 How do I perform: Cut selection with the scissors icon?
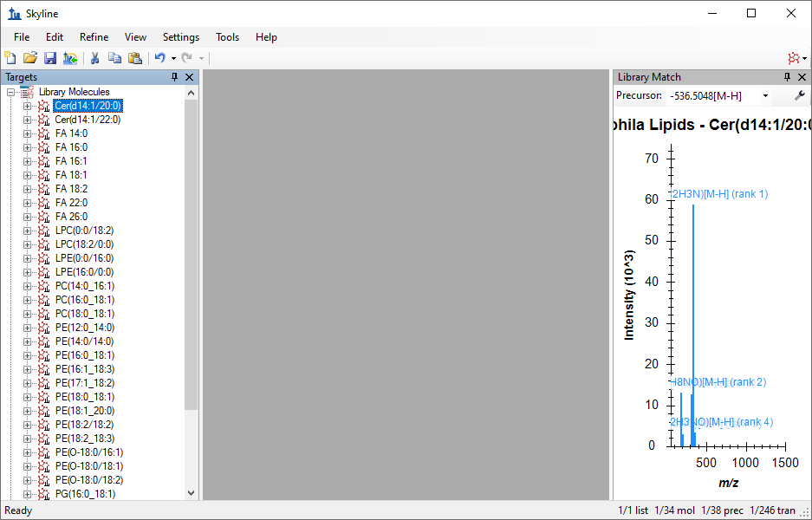(94, 58)
